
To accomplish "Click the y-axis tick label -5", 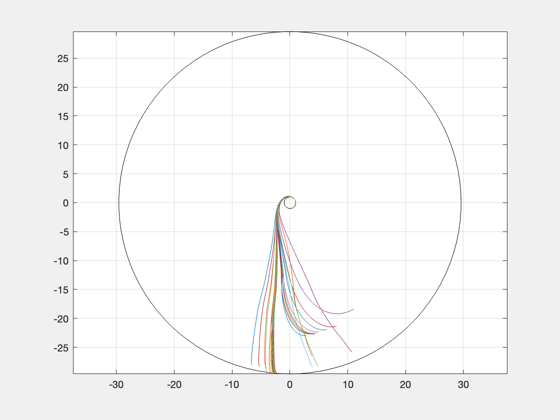I will pos(63,232).
